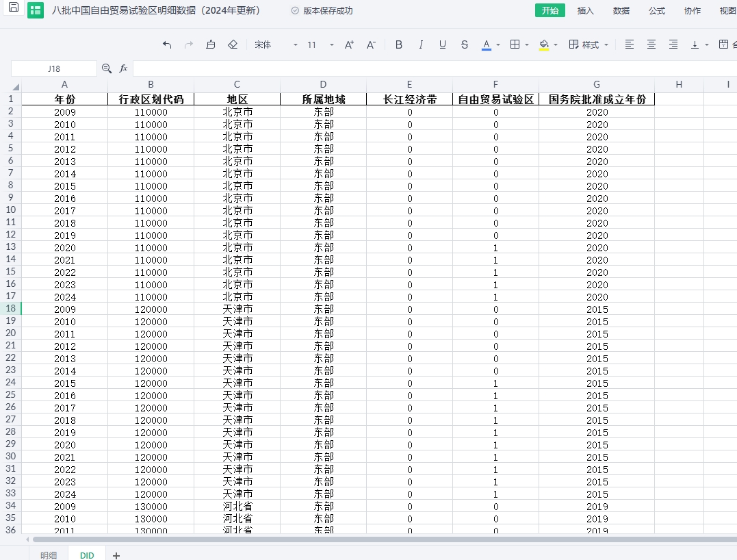The image size is (737, 560).
Task: Click the 自由贸易试验区 header cell
Action: (x=495, y=99)
